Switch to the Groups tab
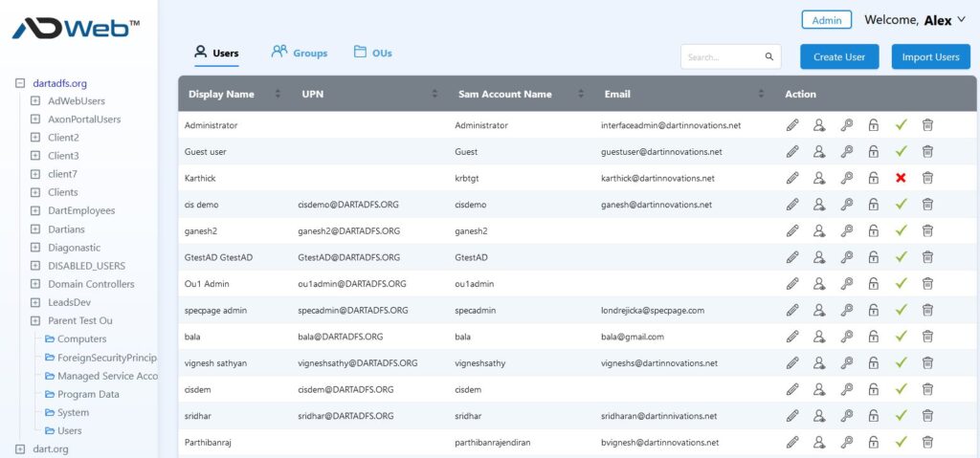This screenshot has height=458, width=980. click(x=300, y=54)
